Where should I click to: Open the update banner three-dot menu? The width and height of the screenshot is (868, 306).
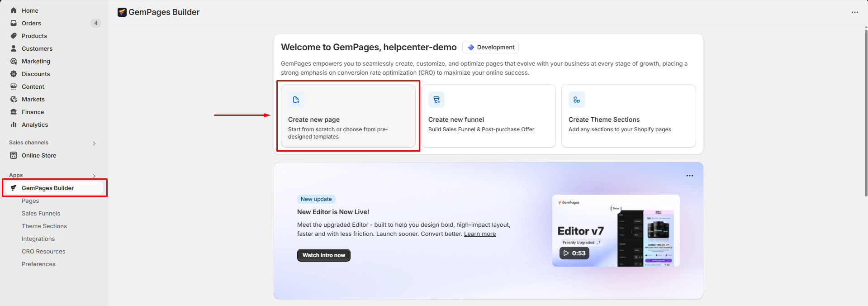point(689,176)
